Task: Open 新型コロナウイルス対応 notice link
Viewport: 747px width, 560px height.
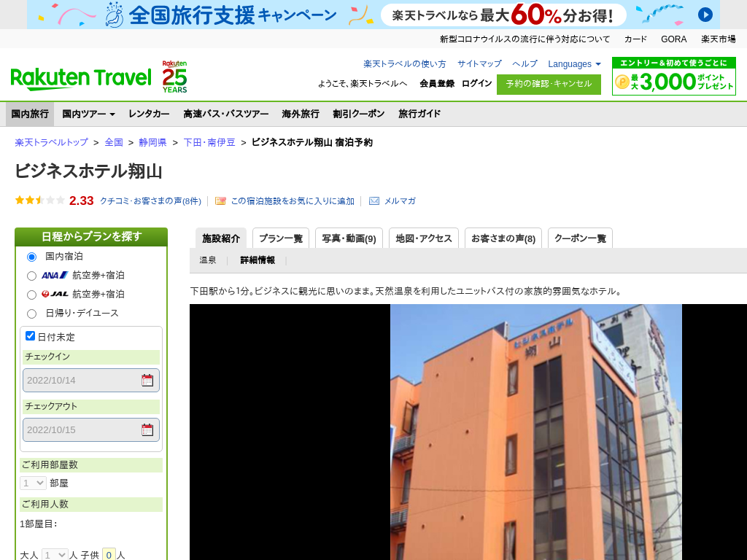Action: (x=525, y=39)
